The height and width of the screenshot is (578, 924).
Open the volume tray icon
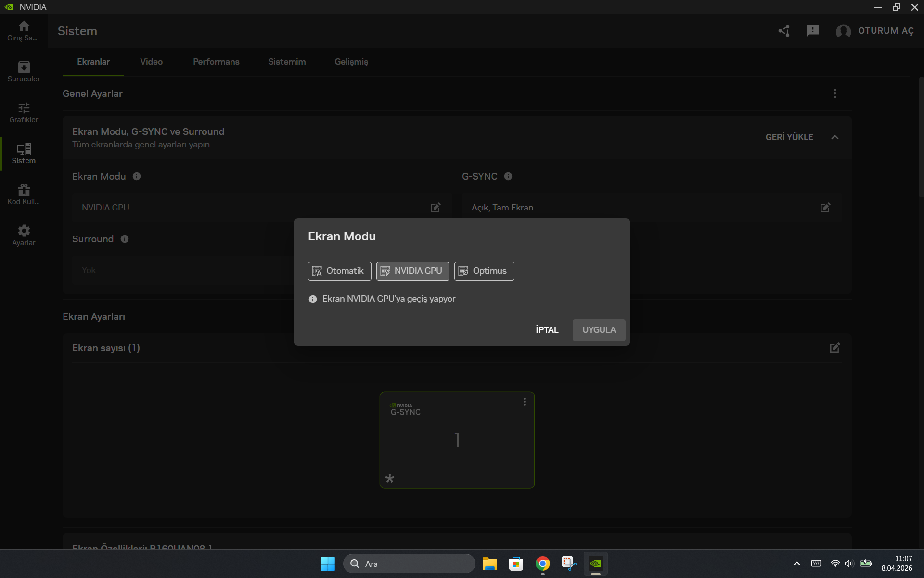point(849,564)
